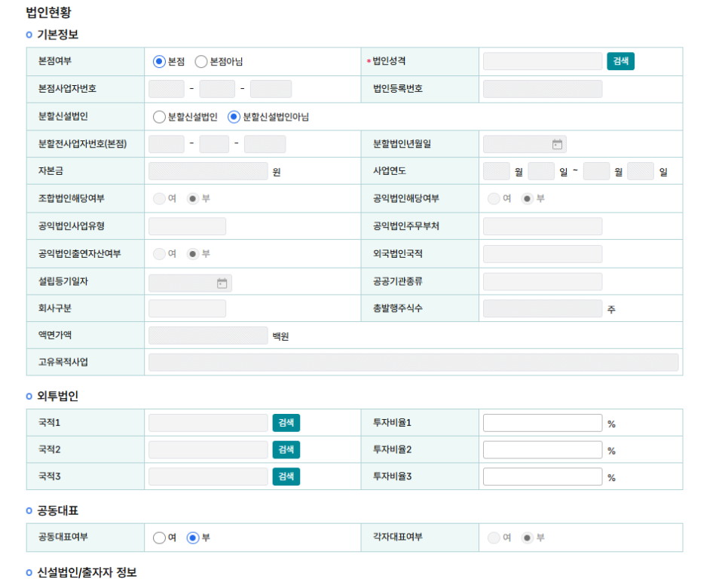The width and height of the screenshot is (728, 579).
Task: Click the 공익법인주무부처 field
Action: [x=543, y=226]
